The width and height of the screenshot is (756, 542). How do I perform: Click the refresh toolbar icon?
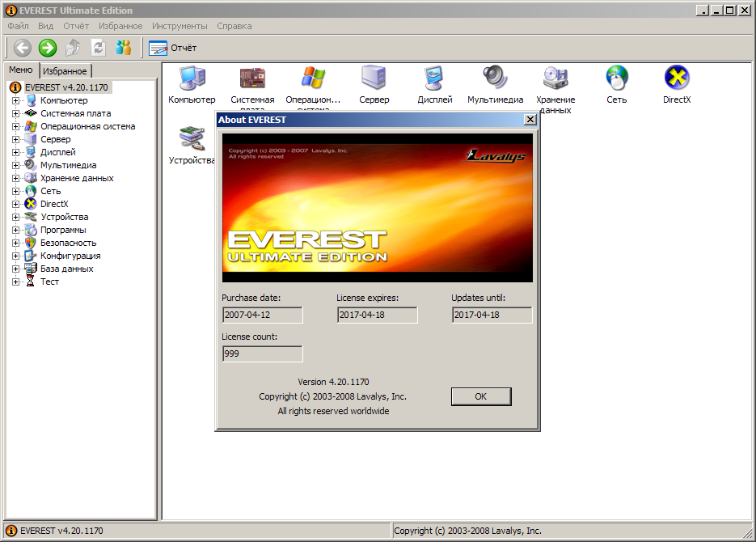(x=98, y=48)
